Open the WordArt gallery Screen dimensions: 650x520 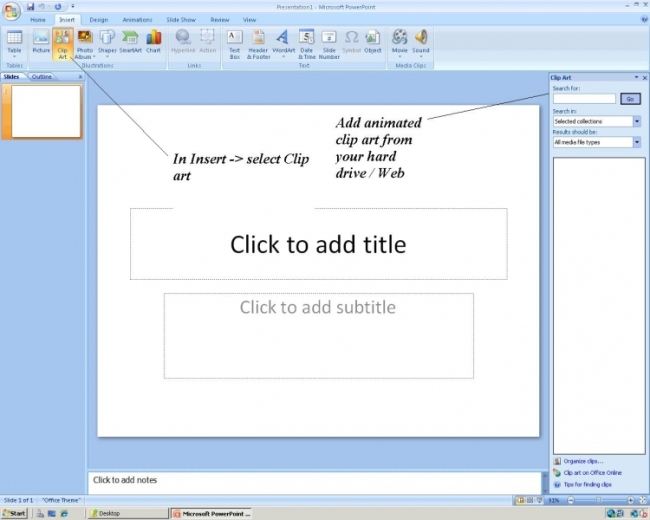pyautogui.click(x=284, y=44)
